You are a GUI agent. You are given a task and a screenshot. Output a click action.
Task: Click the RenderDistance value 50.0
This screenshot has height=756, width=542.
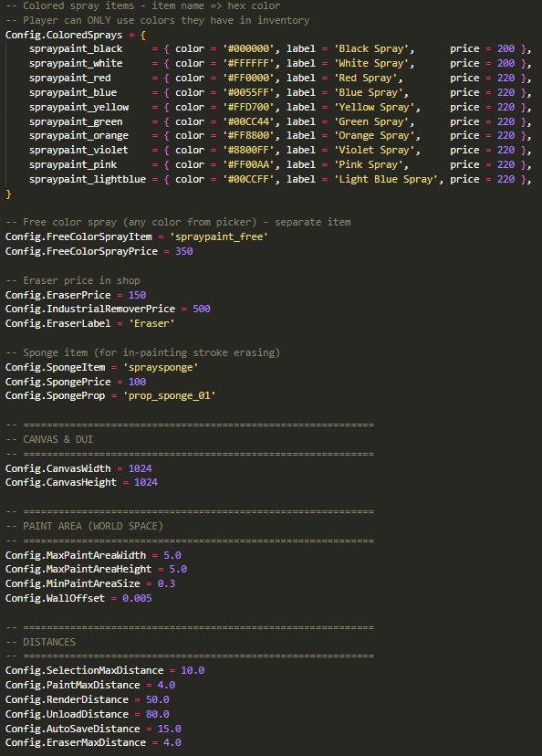pyautogui.click(x=158, y=699)
